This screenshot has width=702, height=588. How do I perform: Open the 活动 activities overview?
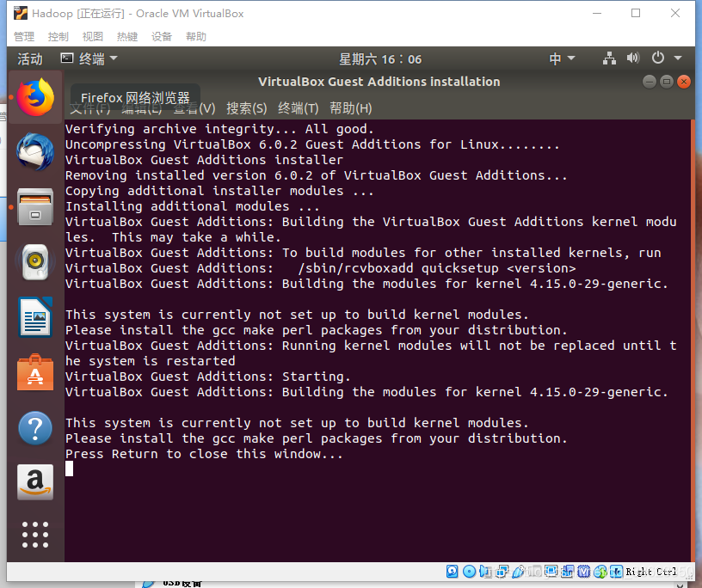(30, 59)
